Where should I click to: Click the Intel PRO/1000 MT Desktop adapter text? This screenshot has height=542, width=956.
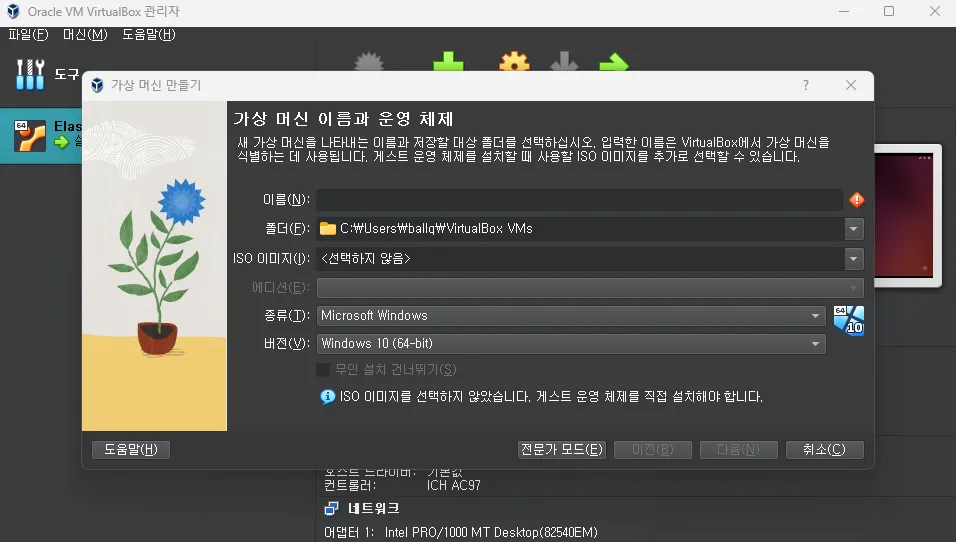[x=491, y=532]
